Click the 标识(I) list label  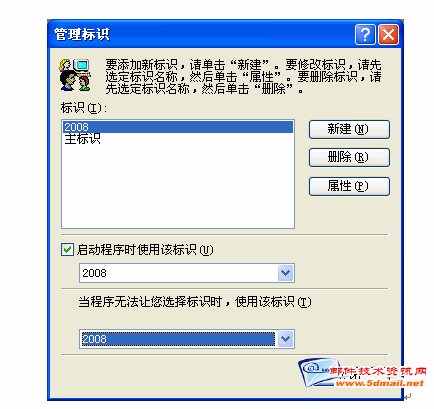coord(84,108)
